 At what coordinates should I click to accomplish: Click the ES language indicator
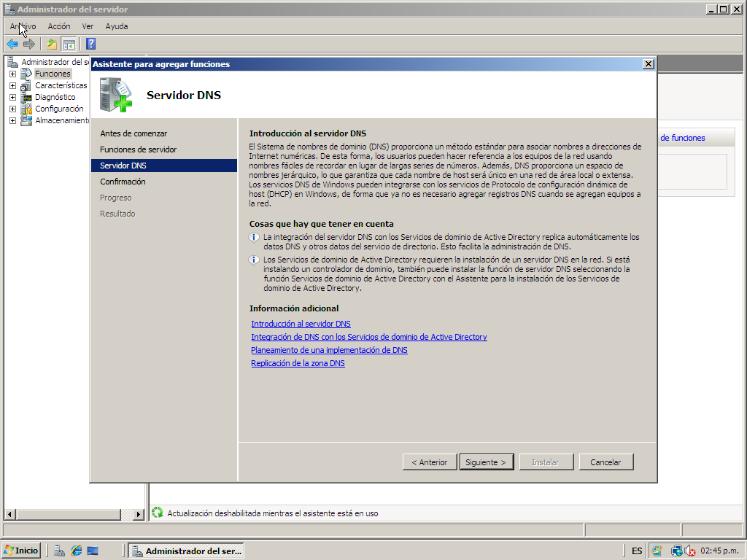(636, 551)
